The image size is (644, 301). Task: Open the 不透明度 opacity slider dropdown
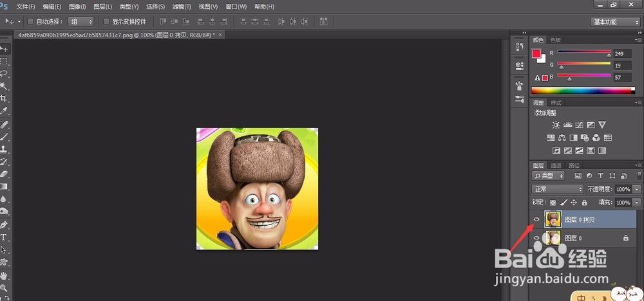tap(637, 189)
